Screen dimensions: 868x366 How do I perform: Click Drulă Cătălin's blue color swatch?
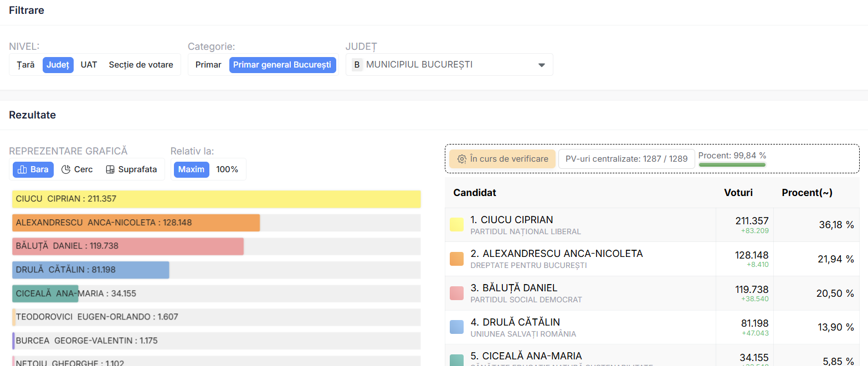click(456, 327)
